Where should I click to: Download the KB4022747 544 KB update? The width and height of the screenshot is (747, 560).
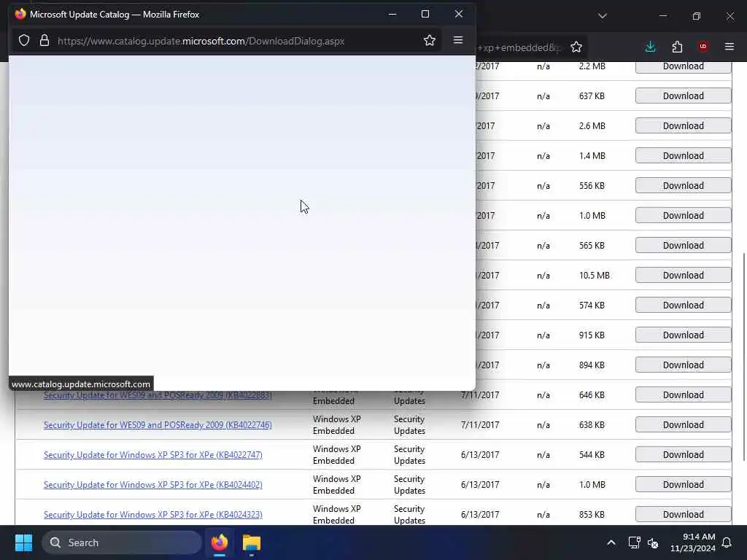click(x=683, y=455)
